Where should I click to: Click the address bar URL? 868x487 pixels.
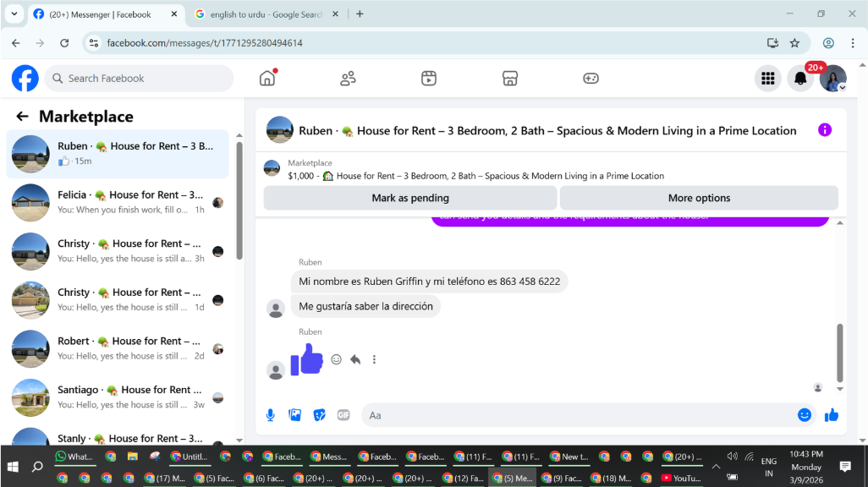(x=205, y=43)
